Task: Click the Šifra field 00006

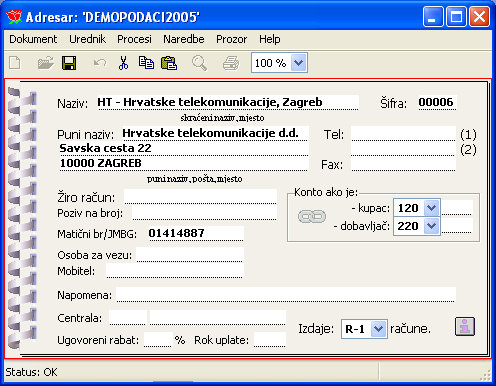Action: [437, 102]
